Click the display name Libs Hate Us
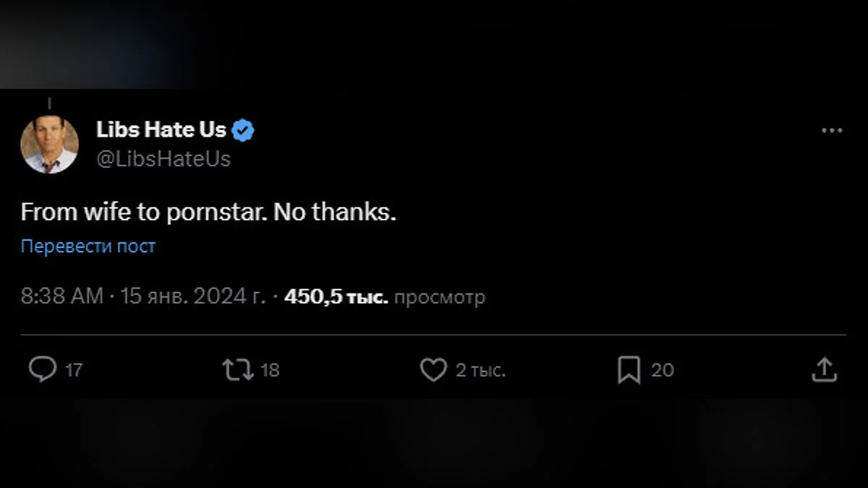 pos(161,130)
